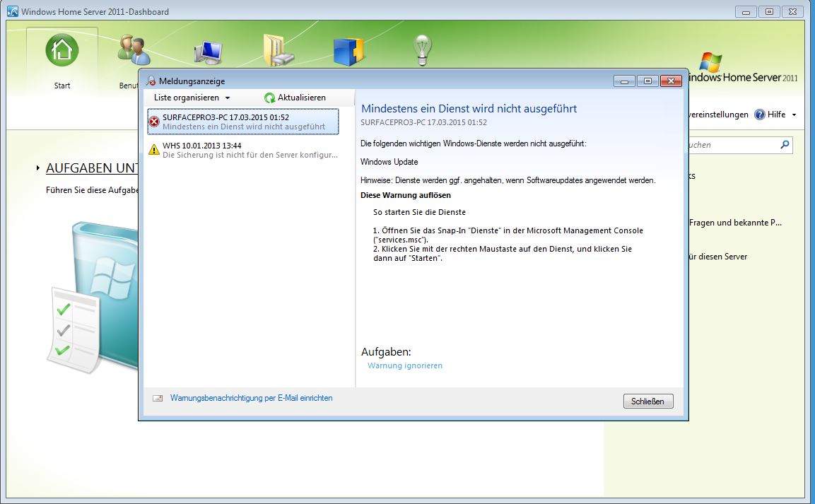
Task: Minimize the Windows Home Server Dashboard window
Action: point(746,11)
